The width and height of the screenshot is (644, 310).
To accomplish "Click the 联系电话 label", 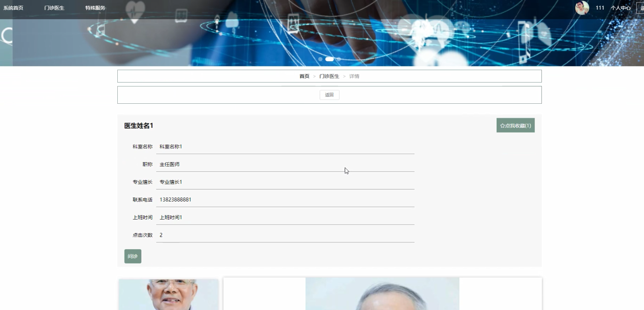I will (x=143, y=199).
